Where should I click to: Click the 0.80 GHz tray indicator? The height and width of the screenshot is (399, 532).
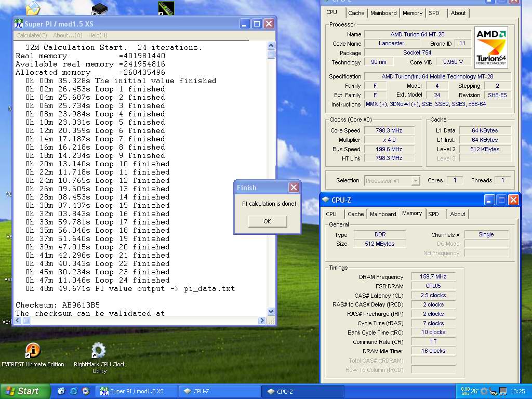pos(465,391)
